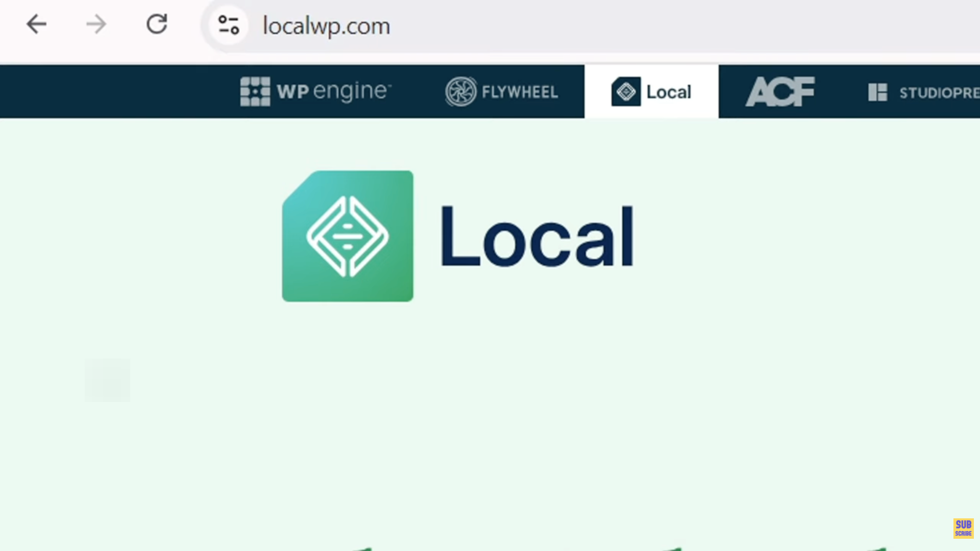Click the large green Local logo icon
The image size is (980, 551).
[348, 236]
